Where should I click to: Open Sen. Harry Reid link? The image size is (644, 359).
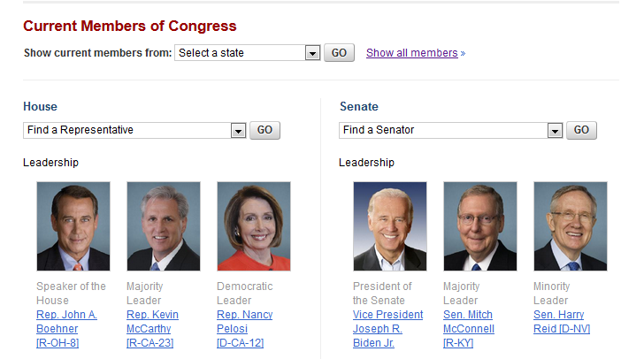pos(562,322)
